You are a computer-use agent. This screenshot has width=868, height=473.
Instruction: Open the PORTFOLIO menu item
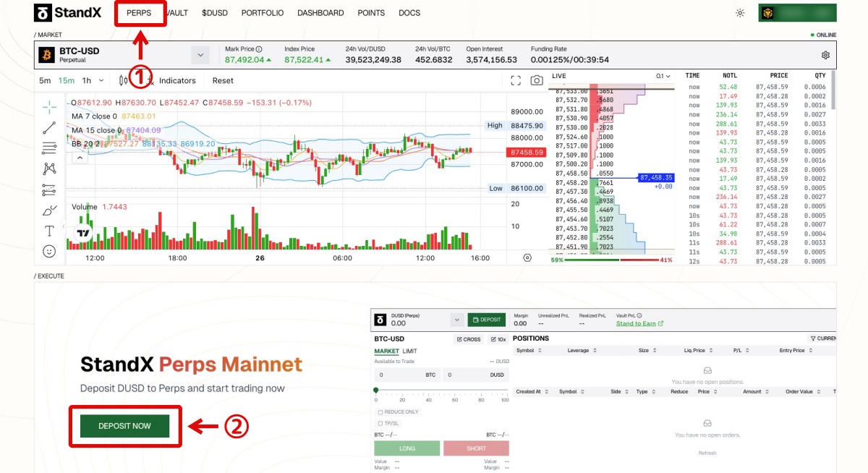[x=263, y=12]
